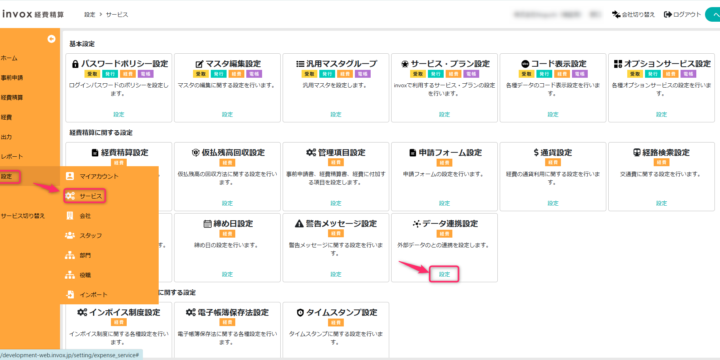Screen dimensions: 720x360
Task: Click the 役職 position icon
Action: (70, 275)
